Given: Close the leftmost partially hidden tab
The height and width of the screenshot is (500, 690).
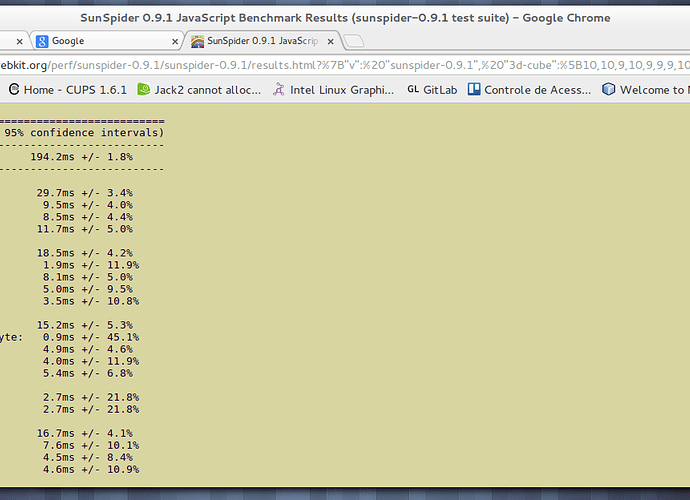Looking at the screenshot, I should (x=19, y=41).
